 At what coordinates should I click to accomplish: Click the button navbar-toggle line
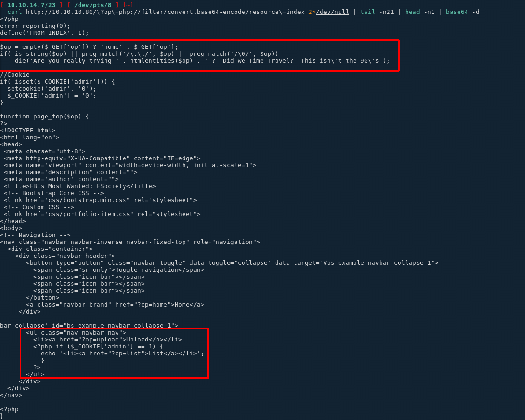coord(232,263)
